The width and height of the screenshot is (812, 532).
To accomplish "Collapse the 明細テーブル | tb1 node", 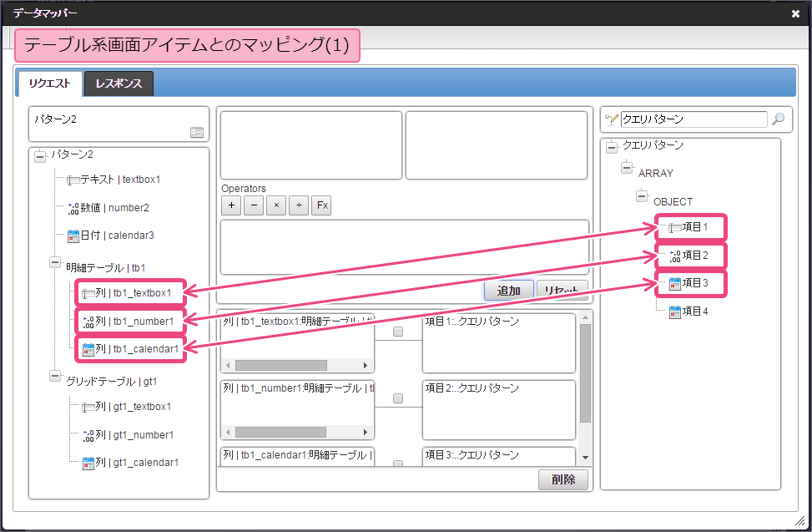I will [55, 262].
